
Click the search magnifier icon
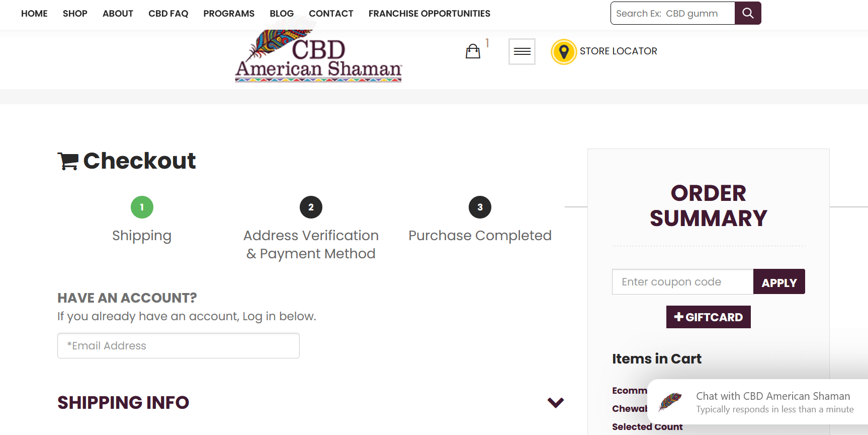click(748, 13)
